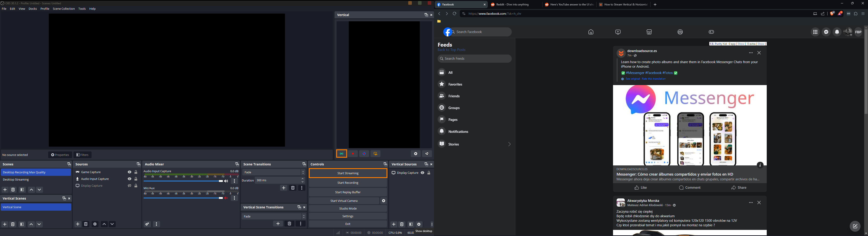
Task: Toggle visibility of vertical Display Capture source
Action: point(422,173)
